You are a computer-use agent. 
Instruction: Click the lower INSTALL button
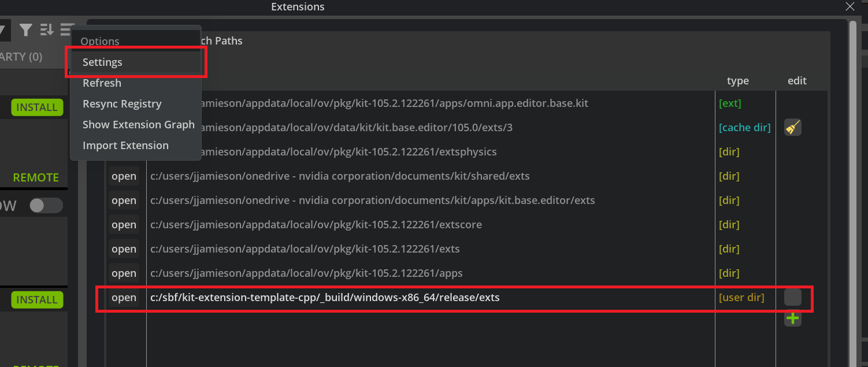point(36,299)
